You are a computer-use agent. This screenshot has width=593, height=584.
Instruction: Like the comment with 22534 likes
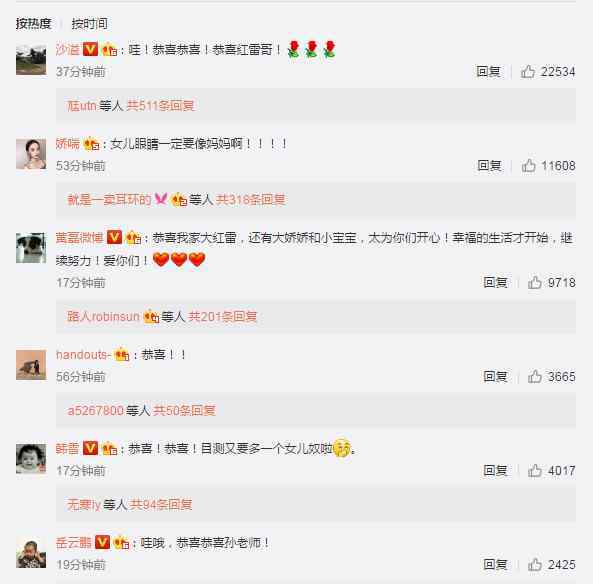pos(528,71)
